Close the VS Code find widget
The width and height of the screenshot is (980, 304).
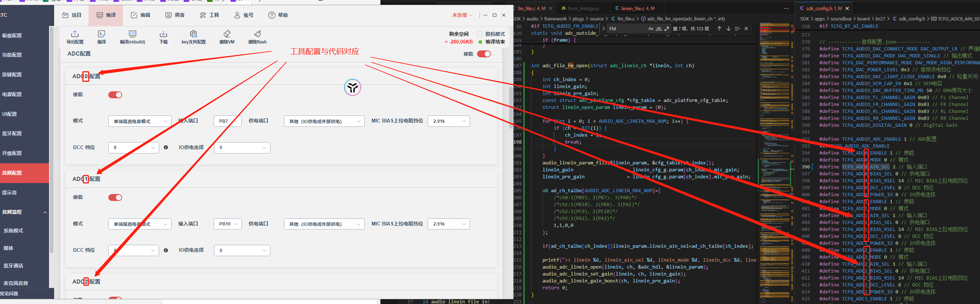[x=746, y=28]
